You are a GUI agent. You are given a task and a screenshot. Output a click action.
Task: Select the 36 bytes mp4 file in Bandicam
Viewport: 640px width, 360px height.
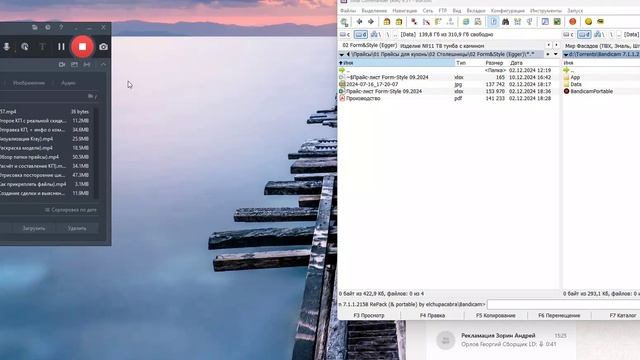coord(45,111)
